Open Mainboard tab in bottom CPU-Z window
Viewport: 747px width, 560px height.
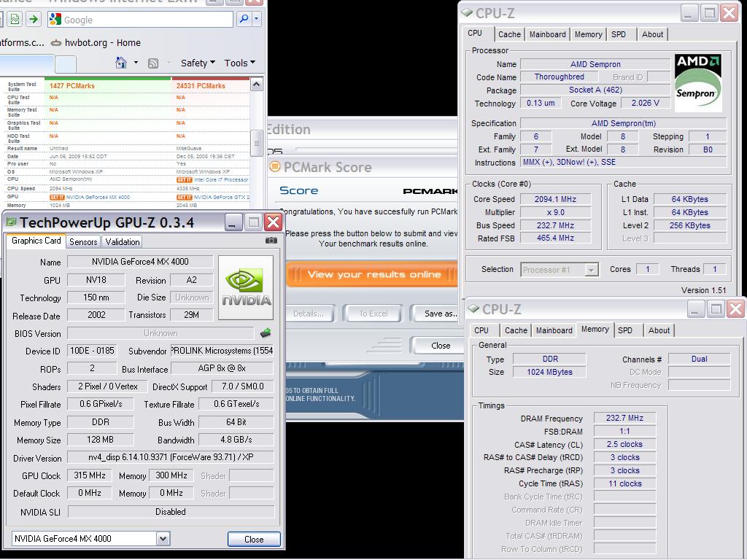(x=554, y=330)
